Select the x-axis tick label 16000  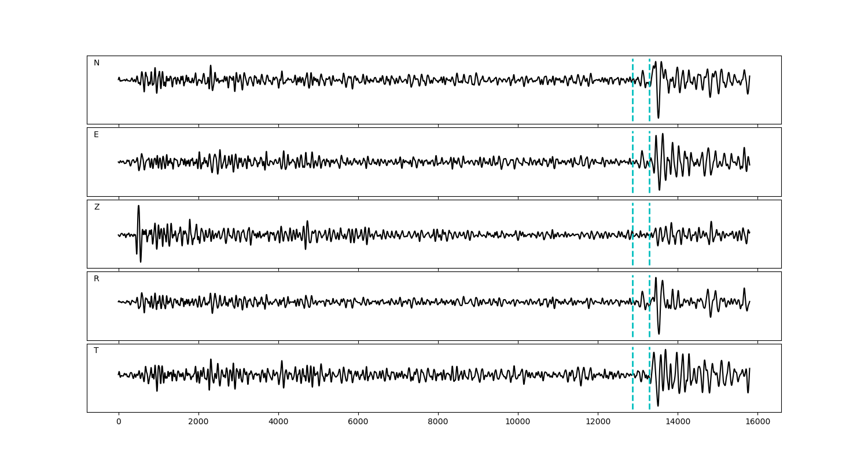(x=757, y=422)
